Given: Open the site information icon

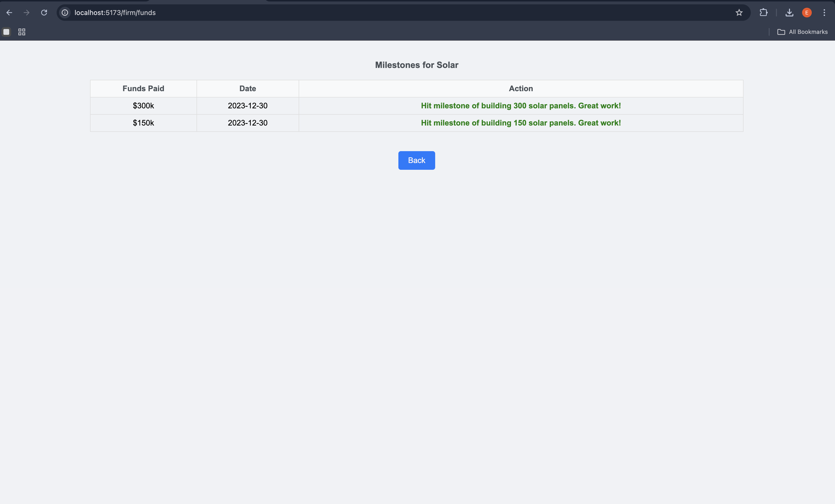Looking at the screenshot, I should click(x=65, y=13).
